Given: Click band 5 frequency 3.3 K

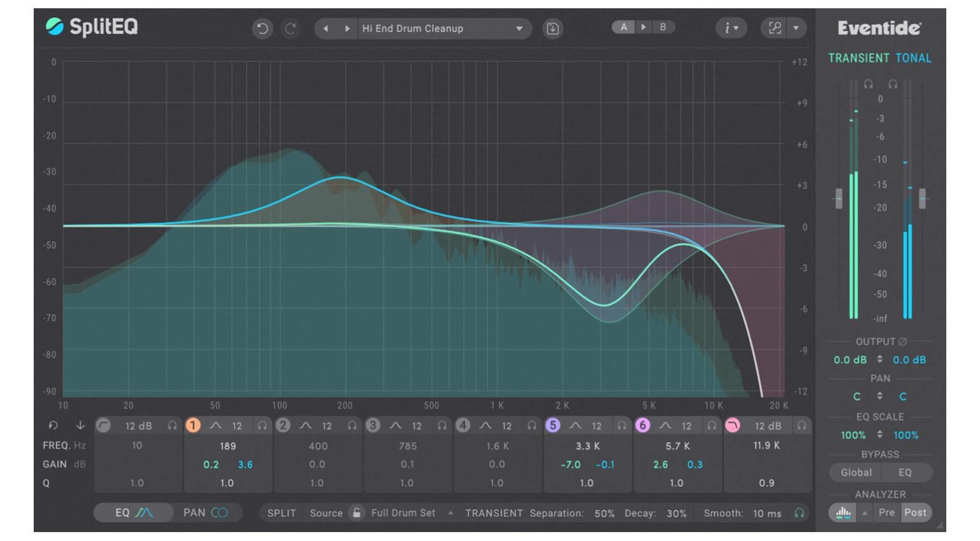Looking at the screenshot, I should click(x=588, y=446).
